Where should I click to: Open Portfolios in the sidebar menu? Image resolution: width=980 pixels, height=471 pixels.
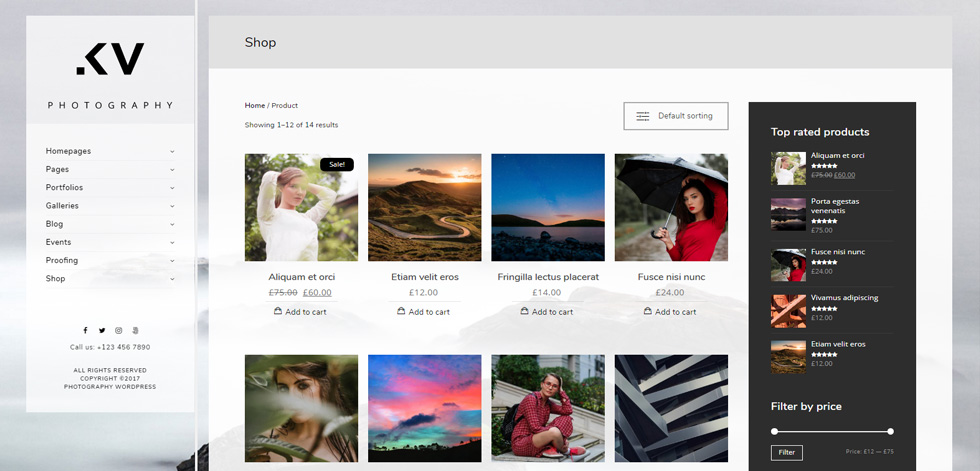pos(64,187)
